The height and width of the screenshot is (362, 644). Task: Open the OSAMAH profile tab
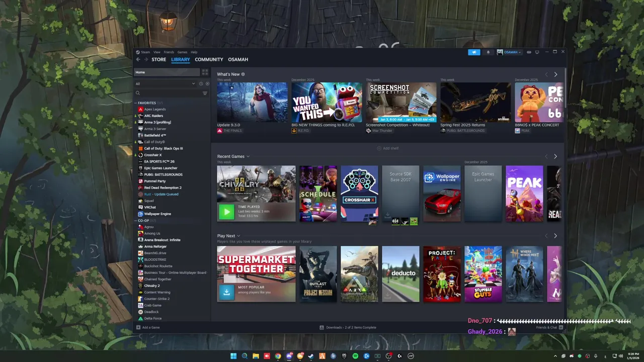(x=238, y=59)
